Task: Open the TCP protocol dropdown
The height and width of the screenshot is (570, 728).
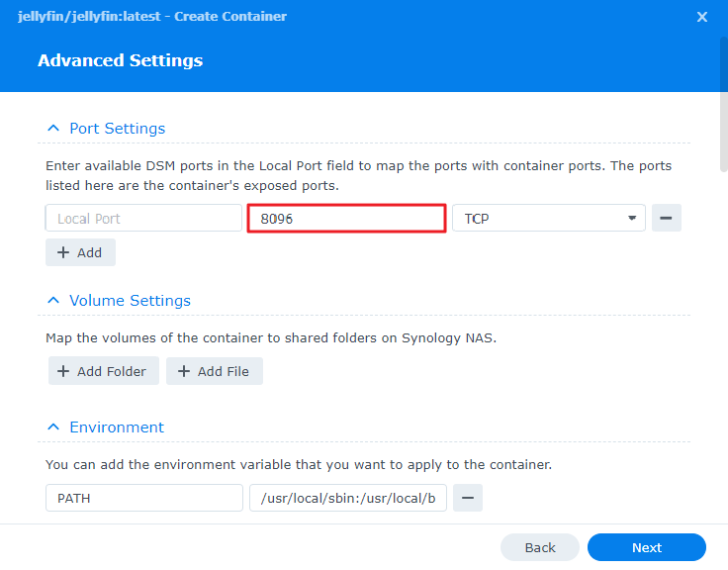Action: pyautogui.click(x=549, y=218)
